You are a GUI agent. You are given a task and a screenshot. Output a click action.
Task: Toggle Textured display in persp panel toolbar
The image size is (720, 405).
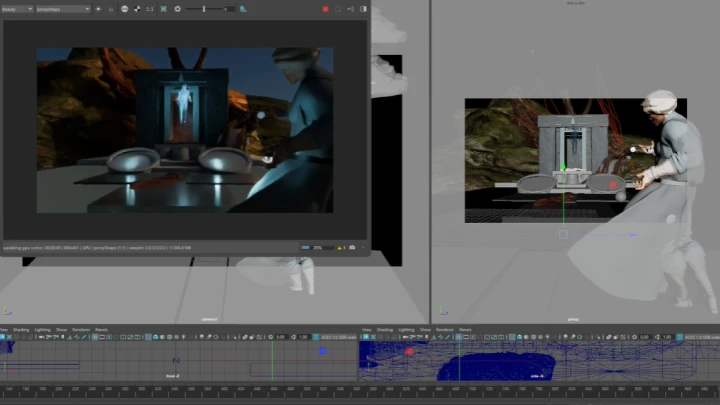540,337
